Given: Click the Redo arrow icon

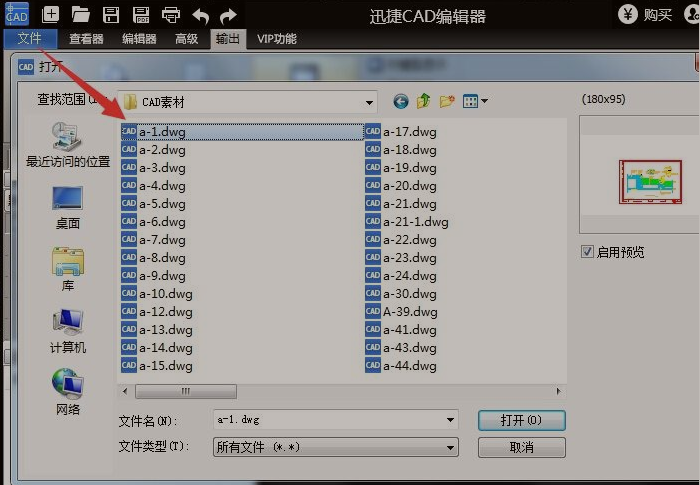Looking at the screenshot, I should tap(228, 16).
